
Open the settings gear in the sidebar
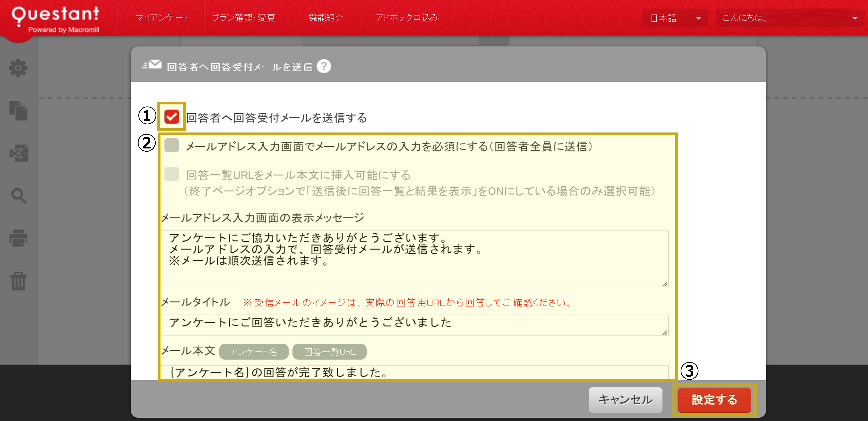point(19,68)
